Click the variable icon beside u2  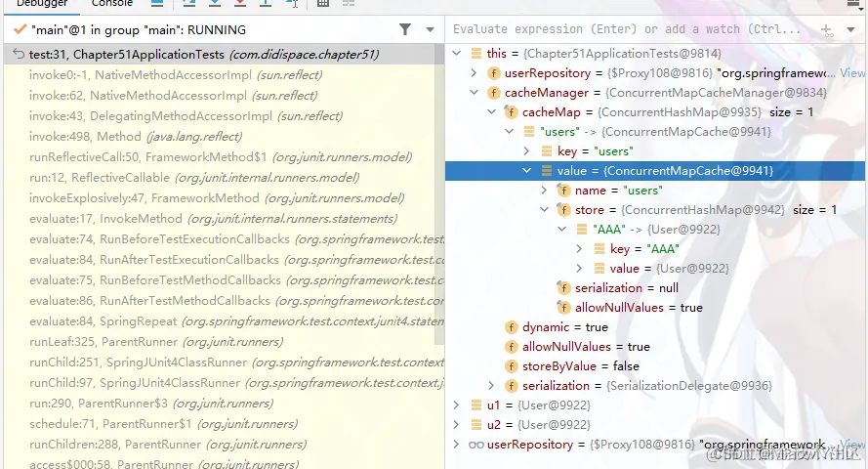coord(476,425)
